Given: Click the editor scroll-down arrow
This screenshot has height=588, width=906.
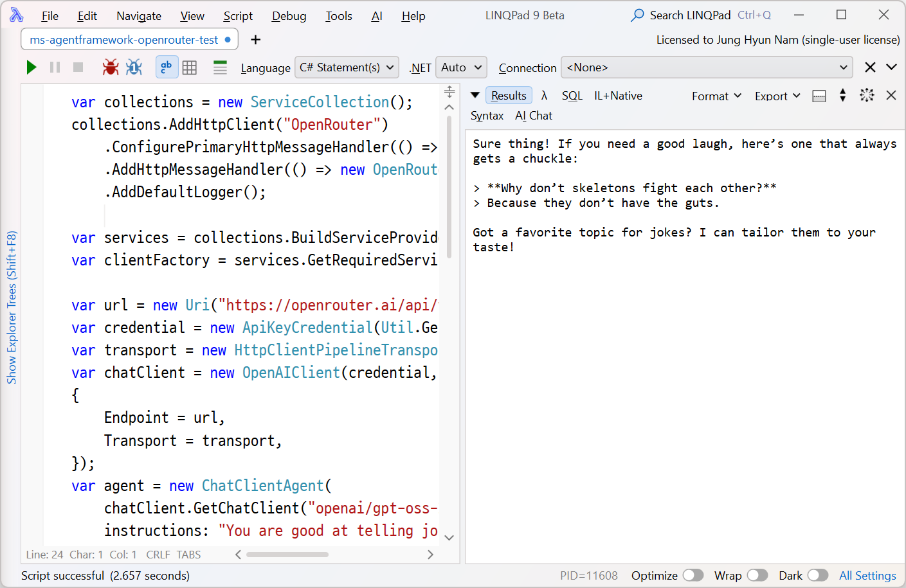Looking at the screenshot, I should click(449, 538).
